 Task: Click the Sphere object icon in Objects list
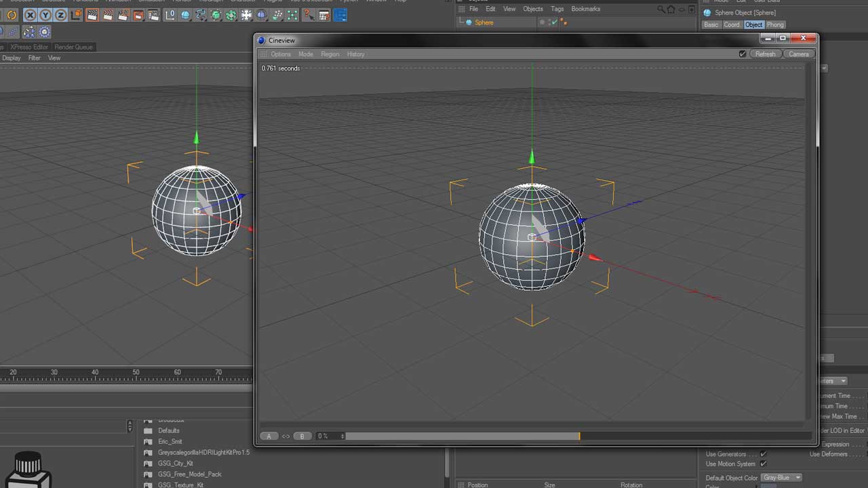pyautogui.click(x=469, y=22)
